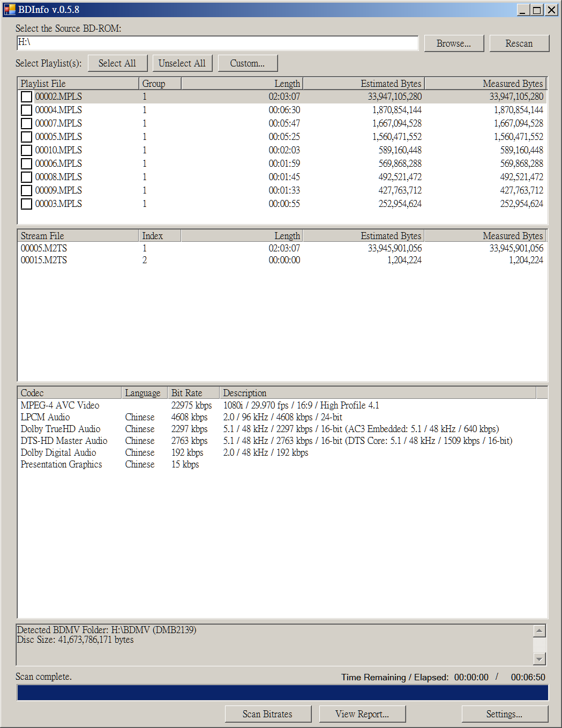Click the Bit Rate column header

[193, 393]
